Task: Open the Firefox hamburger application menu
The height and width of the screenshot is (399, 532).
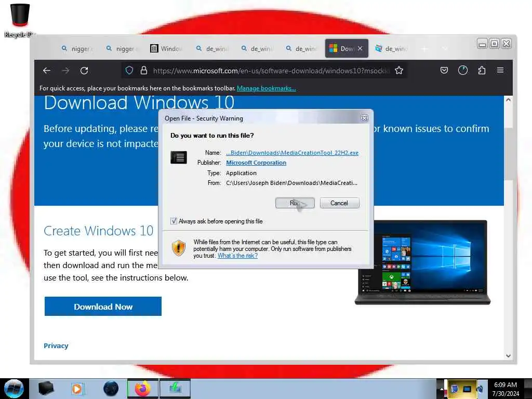Action: tap(500, 70)
